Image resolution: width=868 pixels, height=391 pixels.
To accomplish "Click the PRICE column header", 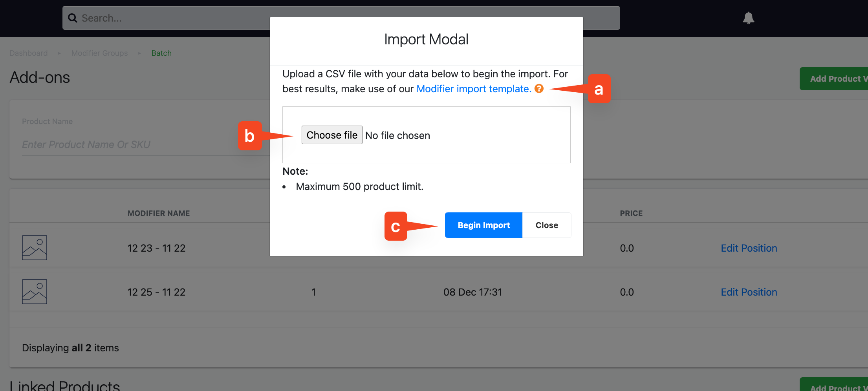I will point(631,213).
